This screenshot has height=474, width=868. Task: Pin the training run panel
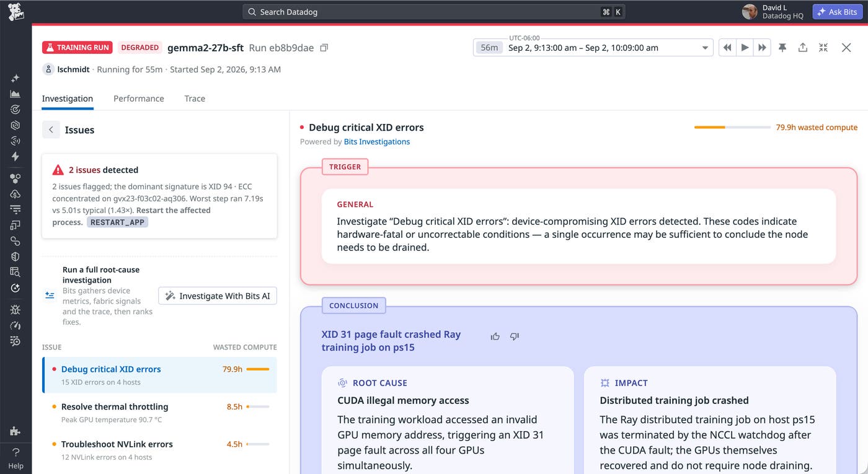(782, 48)
